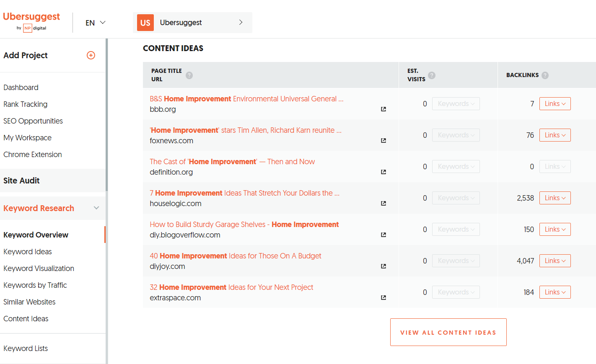Open Content Ideas in sidebar
The height and width of the screenshot is (364, 596).
pos(26,319)
